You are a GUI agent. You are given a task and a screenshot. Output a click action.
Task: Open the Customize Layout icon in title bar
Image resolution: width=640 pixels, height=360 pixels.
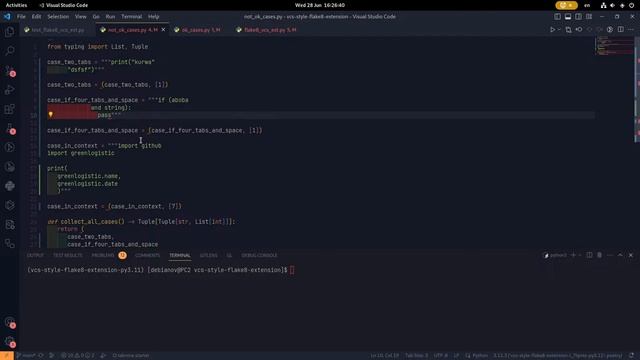click(x=589, y=17)
